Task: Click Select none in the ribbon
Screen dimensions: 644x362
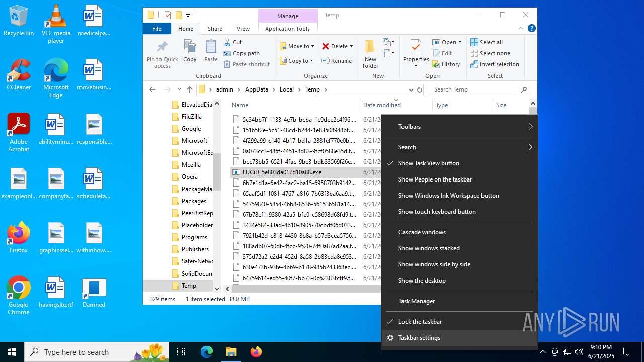Action: 490,53
